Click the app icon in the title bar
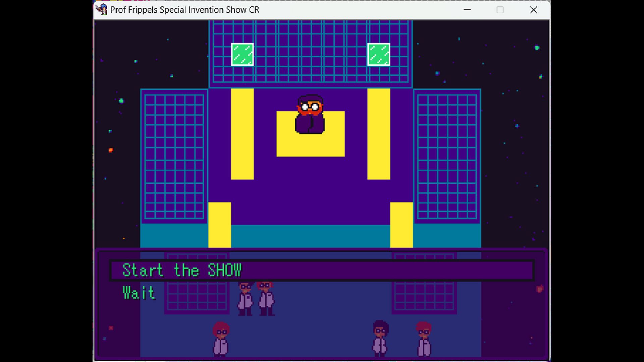This screenshot has height=362, width=644. coord(101,9)
